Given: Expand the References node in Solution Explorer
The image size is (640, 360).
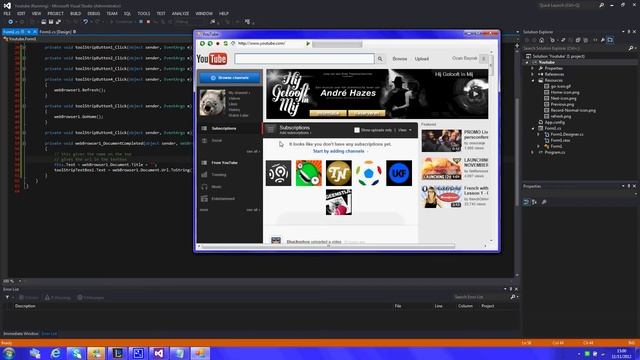Looking at the screenshot, I should [x=533, y=74].
